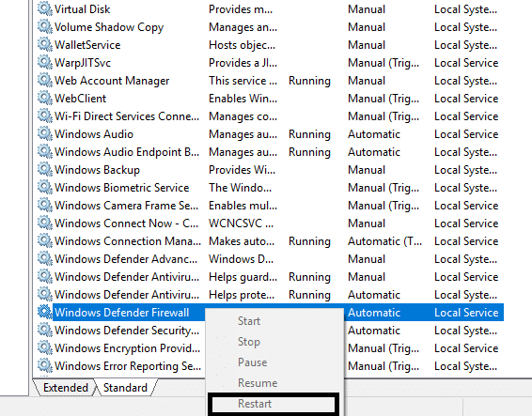532x416 pixels.
Task: Select the Web Account Manager service name
Action: (x=112, y=81)
